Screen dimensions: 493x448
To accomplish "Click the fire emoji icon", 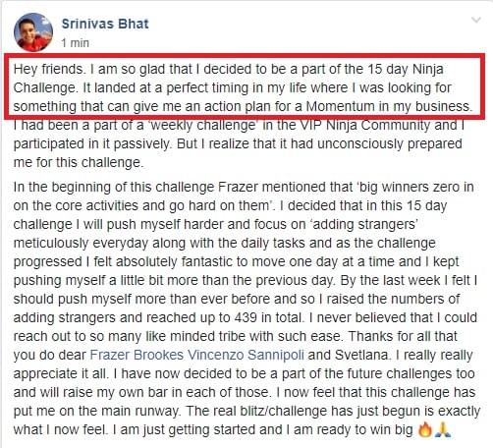I will [x=425, y=429].
